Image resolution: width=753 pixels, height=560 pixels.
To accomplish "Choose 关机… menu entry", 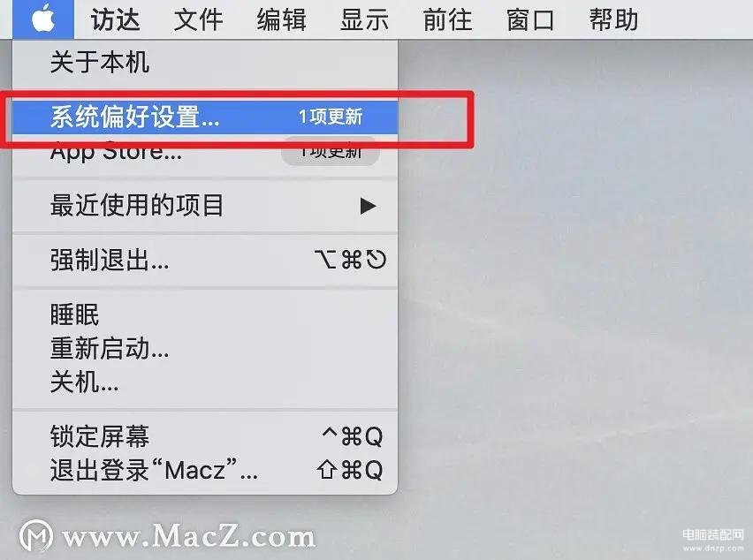I will click(205, 382).
